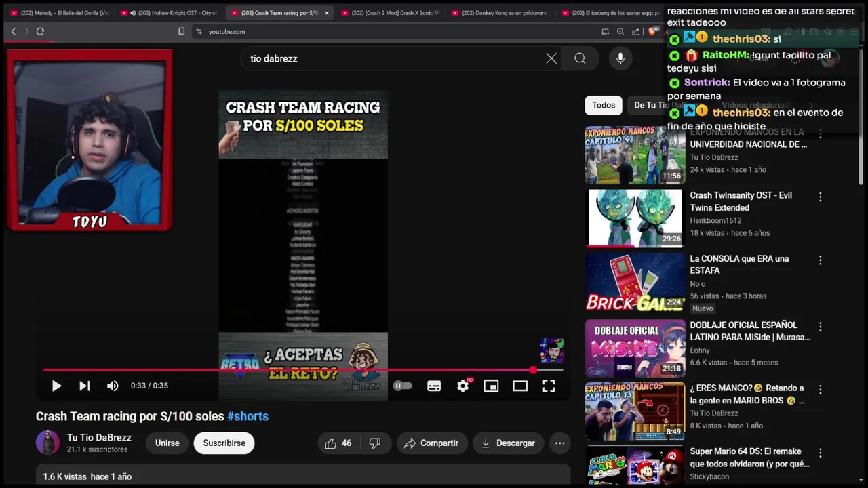Start voice search with the microphone
Viewport: 868px width, 488px height.
pos(620,58)
